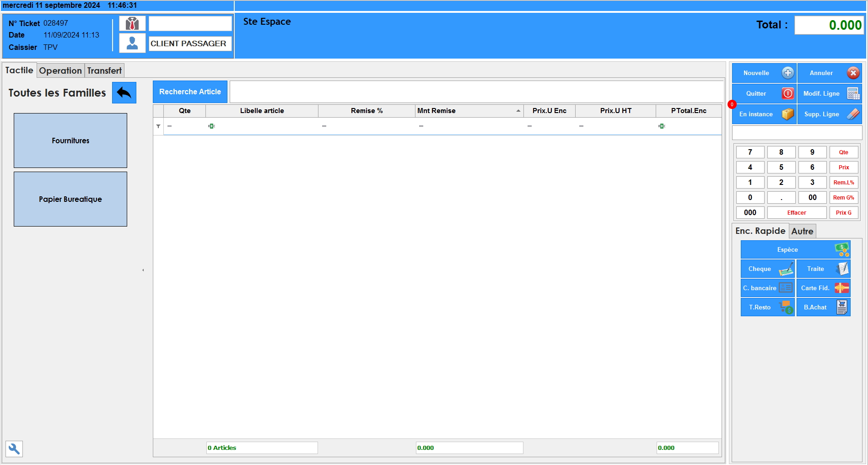Click the Prix G keypad button
Screen dimensions: 868x465
coord(844,213)
